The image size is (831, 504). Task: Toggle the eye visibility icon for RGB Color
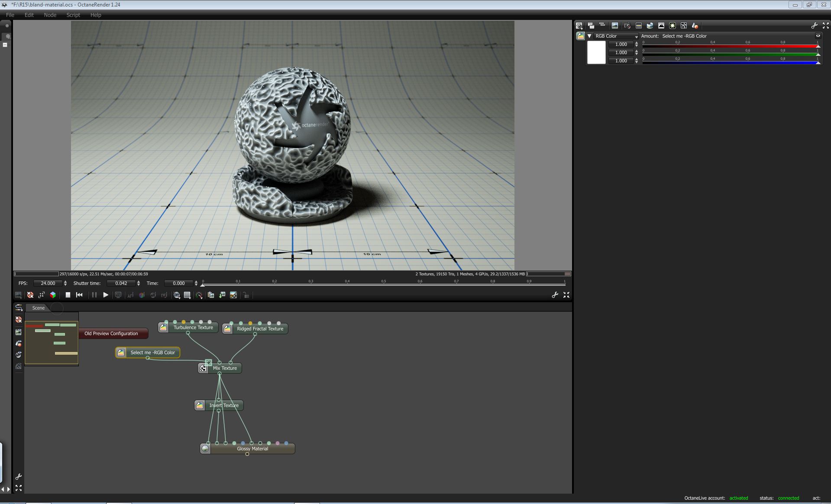coord(818,36)
